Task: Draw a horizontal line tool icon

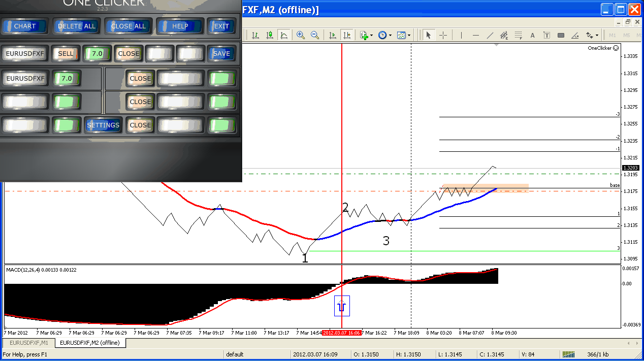Action: [x=475, y=35]
